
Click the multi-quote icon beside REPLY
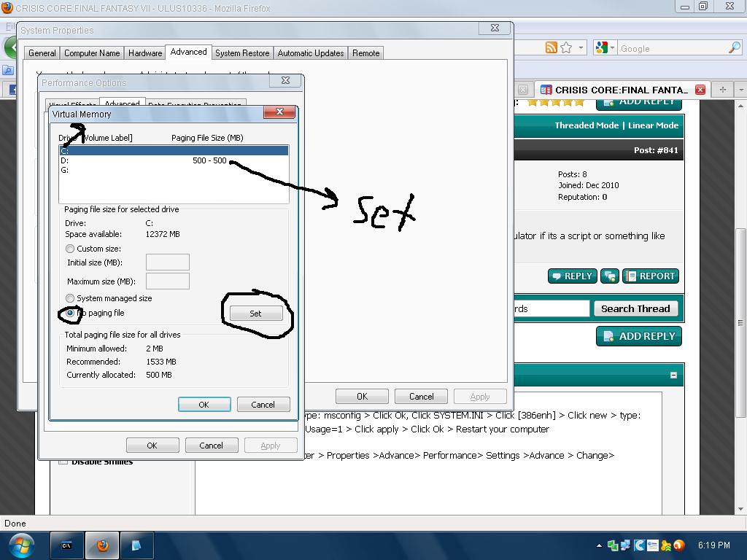point(609,276)
